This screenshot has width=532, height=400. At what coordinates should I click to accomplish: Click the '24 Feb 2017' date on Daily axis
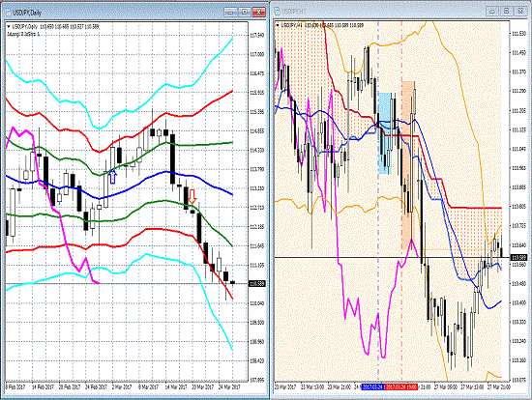(97, 386)
